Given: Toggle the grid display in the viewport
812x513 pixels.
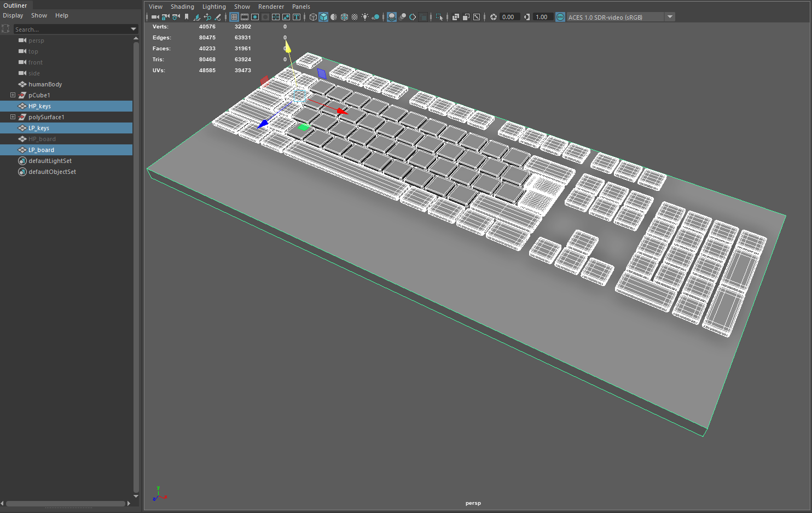Looking at the screenshot, I should [x=233, y=17].
